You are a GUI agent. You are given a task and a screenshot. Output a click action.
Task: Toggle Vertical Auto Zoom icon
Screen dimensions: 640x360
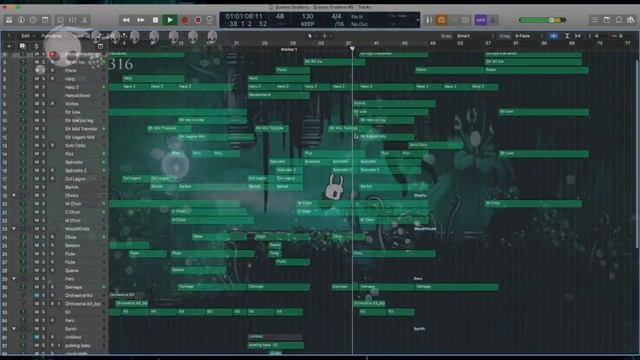tap(567, 36)
